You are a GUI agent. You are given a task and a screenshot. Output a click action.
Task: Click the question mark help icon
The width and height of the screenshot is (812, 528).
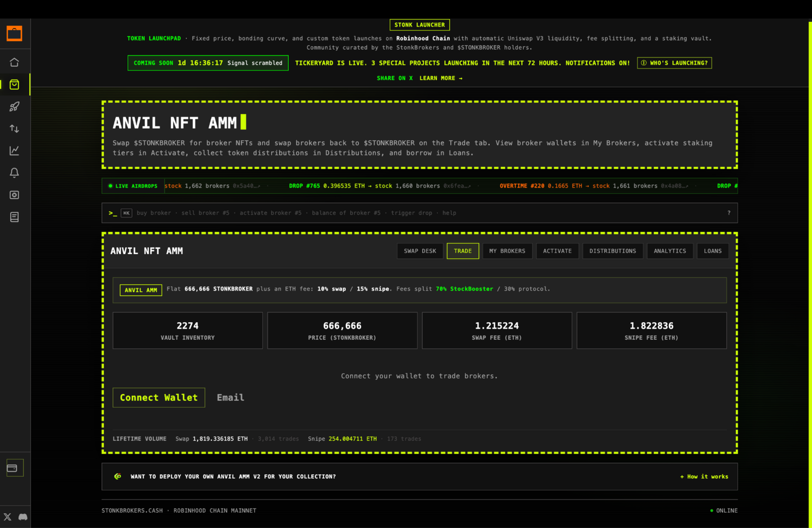(x=729, y=213)
